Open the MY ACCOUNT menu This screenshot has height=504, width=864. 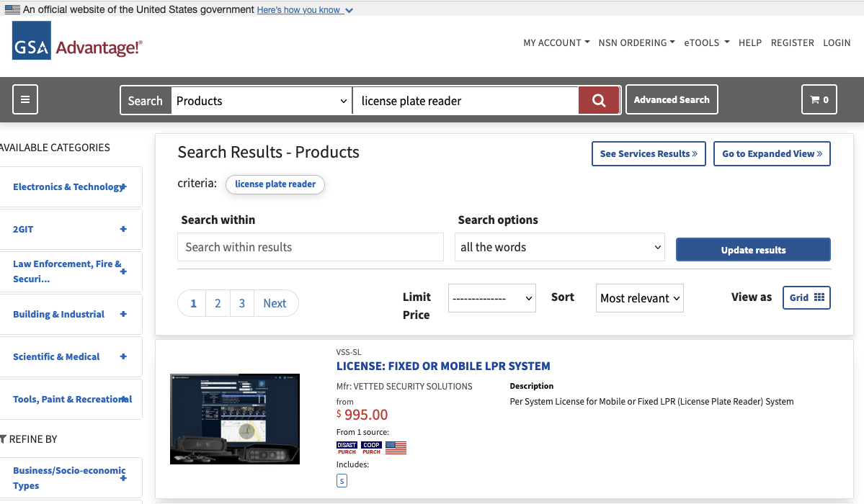[x=556, y=42]
